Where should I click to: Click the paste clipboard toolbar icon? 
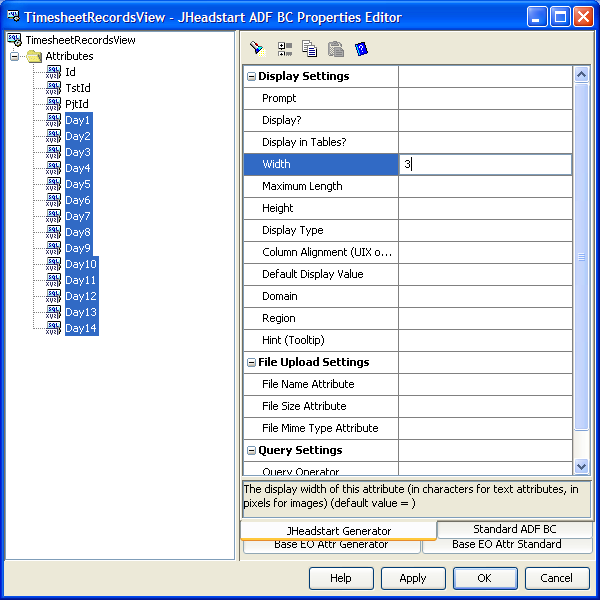336,48
